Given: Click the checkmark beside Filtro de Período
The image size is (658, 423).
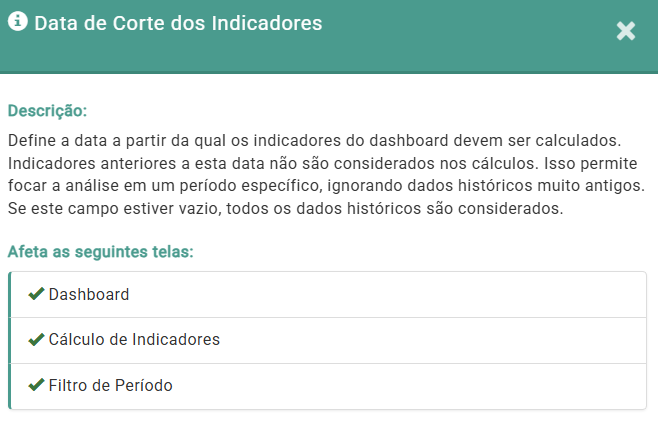Looking at the screenshot, I should pos(36,385).
